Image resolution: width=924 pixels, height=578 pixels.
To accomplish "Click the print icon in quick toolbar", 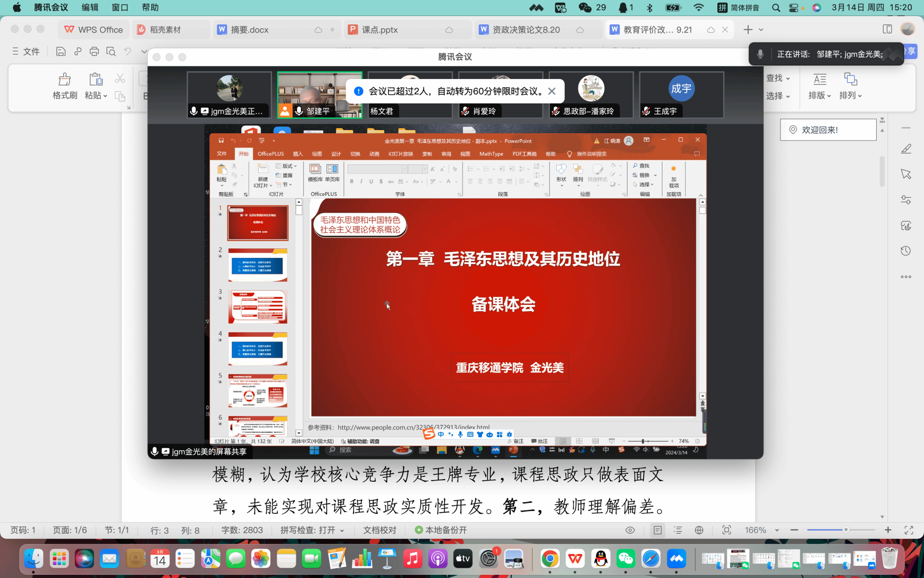I will [94, 51].
